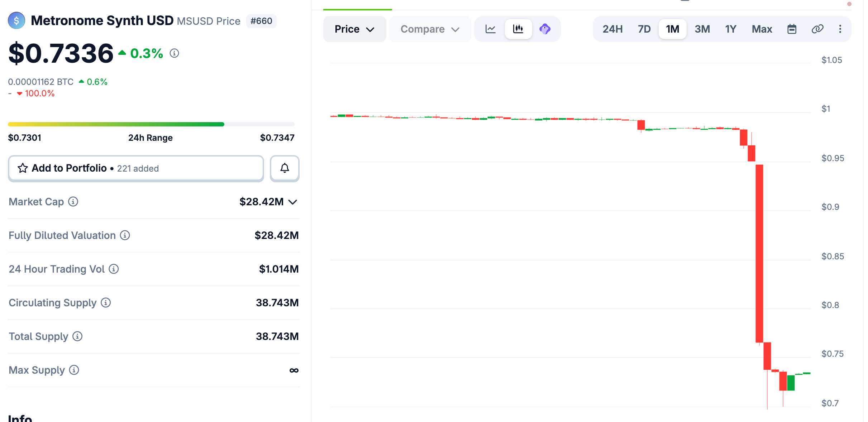Select the 24H time range
Screen dimensions: 868x422
coord(613,29)
